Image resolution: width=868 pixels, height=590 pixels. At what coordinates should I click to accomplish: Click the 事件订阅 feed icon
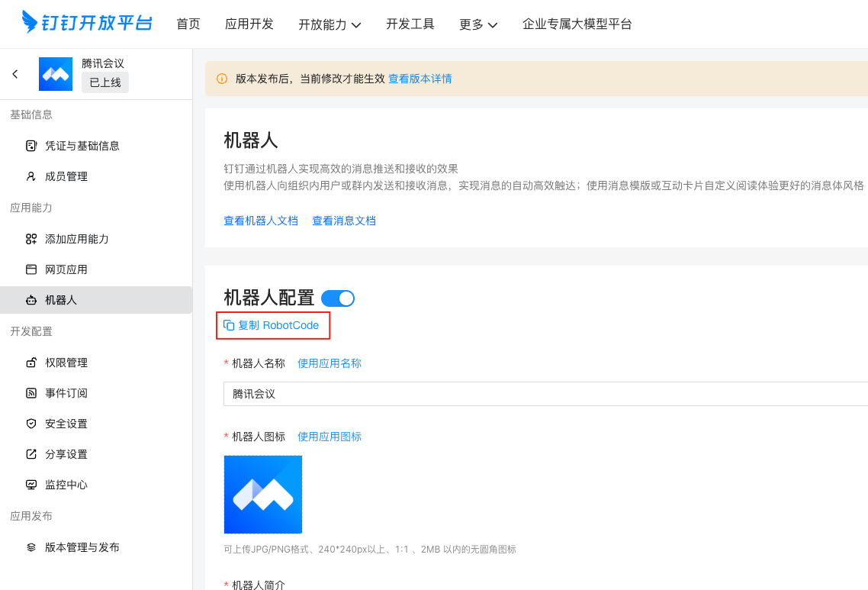point(31,393)
